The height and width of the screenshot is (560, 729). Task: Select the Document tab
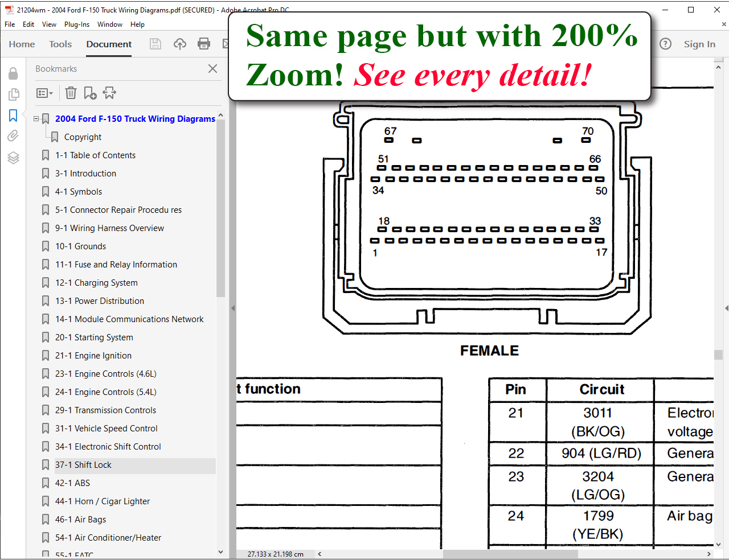point(109,44)
